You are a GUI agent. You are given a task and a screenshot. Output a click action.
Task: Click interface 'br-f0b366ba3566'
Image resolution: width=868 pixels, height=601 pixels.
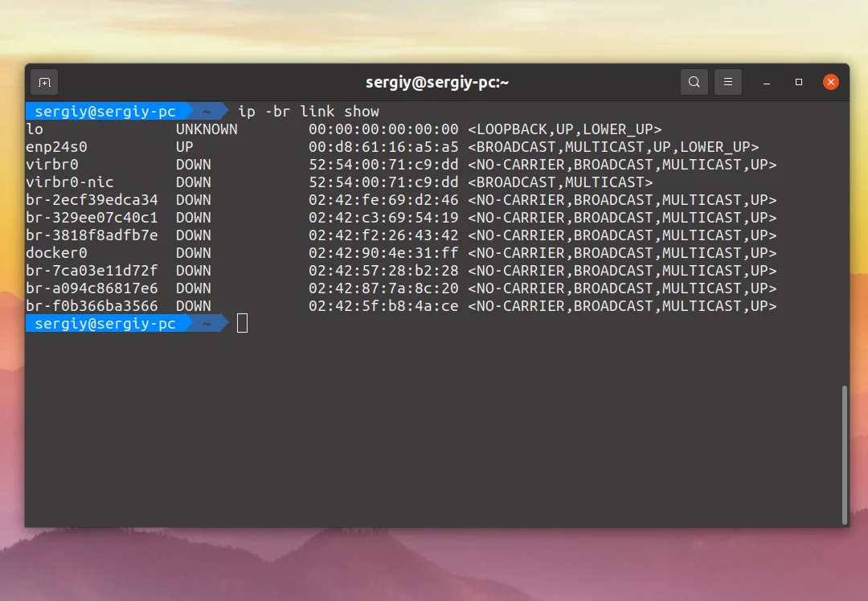(x=92, y=306)
